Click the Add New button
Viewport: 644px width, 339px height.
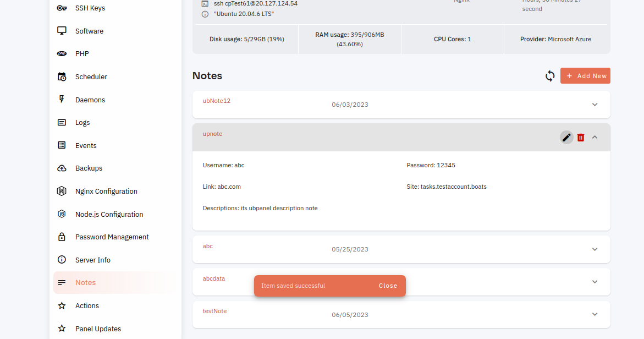[585, 75]
